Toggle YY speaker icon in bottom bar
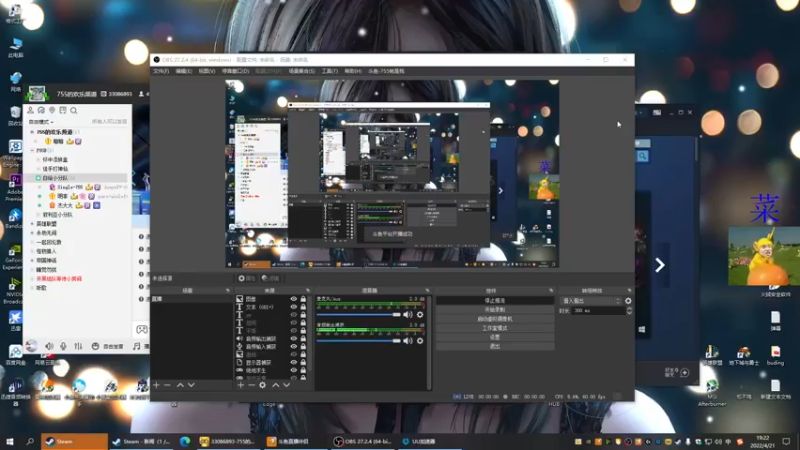800x450 pixels. (49, 346)
